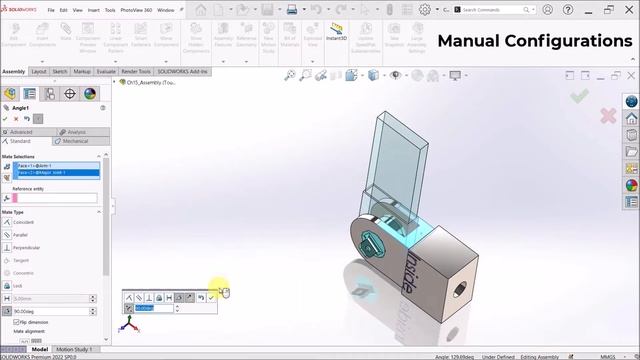Collapse the Mate Type section
This screenshot has height=360, width=640.
pyautogui.click(x=98, y=212)
